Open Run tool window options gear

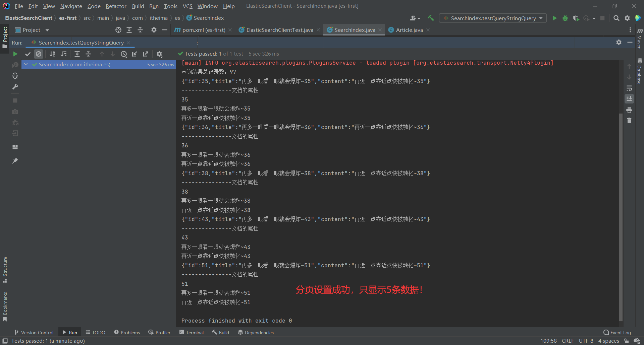tap(619, 42)
